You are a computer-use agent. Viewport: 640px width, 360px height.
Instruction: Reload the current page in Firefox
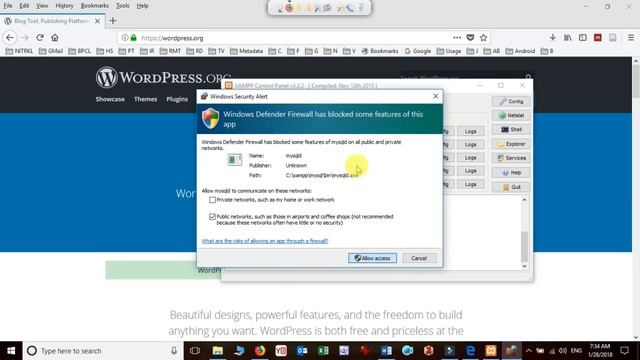40,38
